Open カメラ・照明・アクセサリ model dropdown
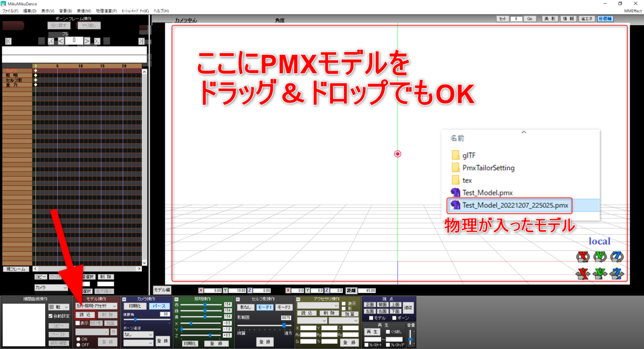Viewport: 644px width, 349px height. click(x=96, y=306)
